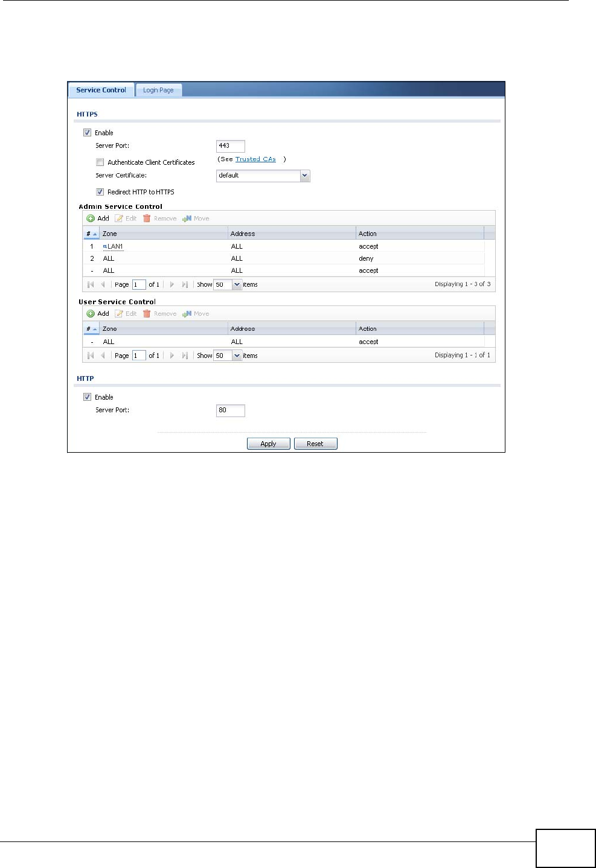This screenshot has width=596, height=868.
Task: Sort User table by # column
Action: pyautogui.click(x=92, y=329)
